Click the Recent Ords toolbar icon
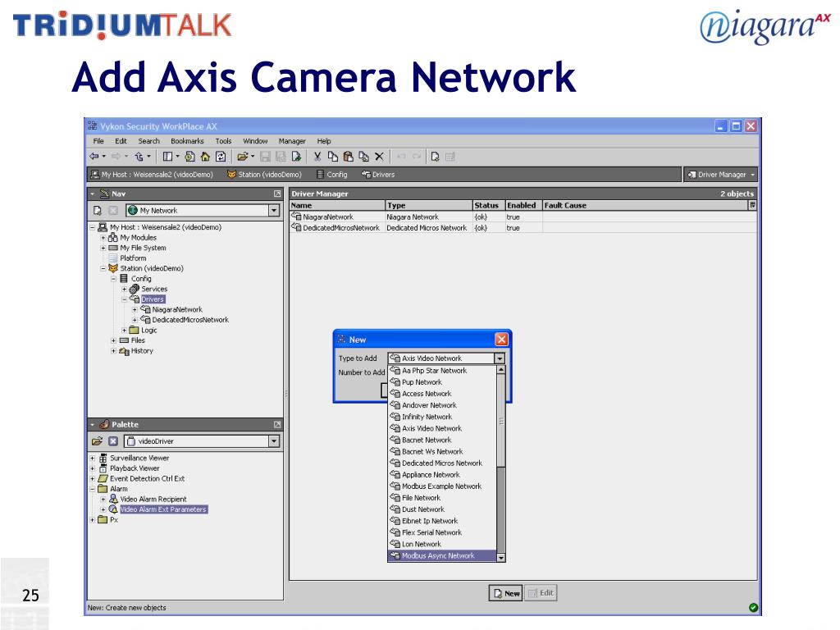The image size is (840, 630). coord(189,157)
